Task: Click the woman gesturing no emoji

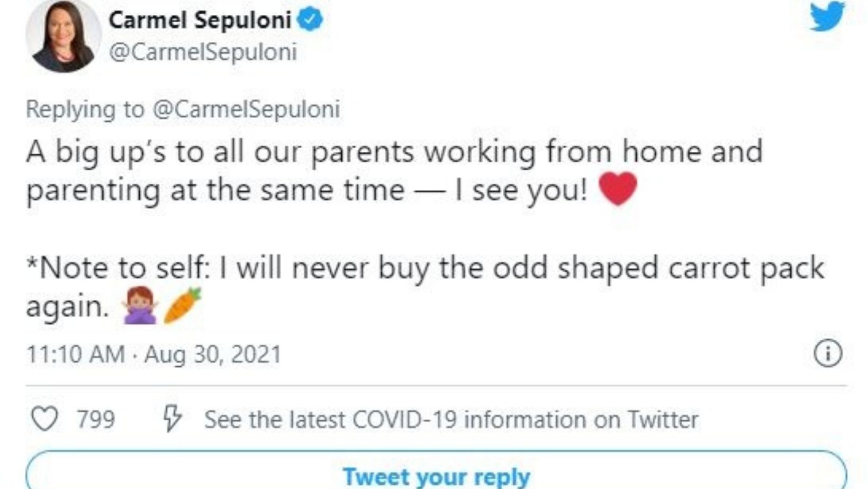Action: 139,306
